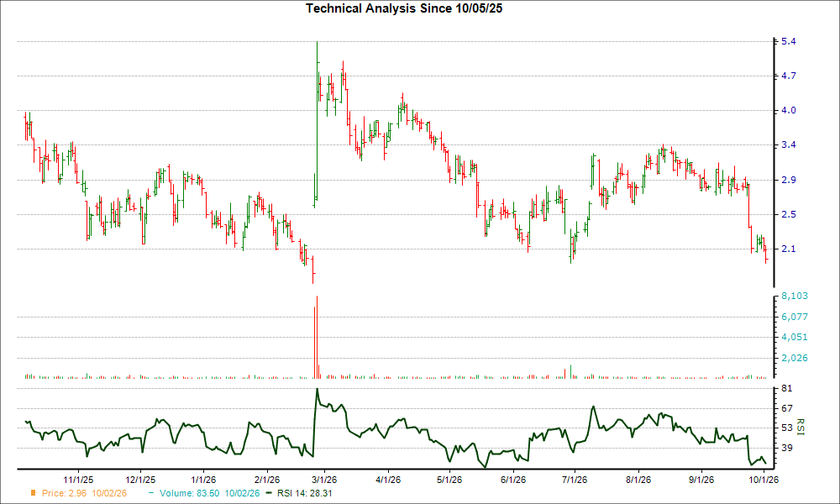
Task: Click the vertical 'RSI' axis title
Action: (801, 427)
